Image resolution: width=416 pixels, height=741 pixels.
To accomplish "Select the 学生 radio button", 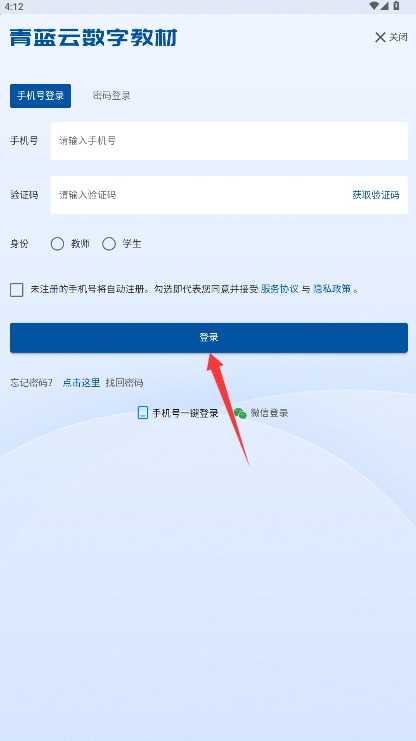I will point(109,244).
